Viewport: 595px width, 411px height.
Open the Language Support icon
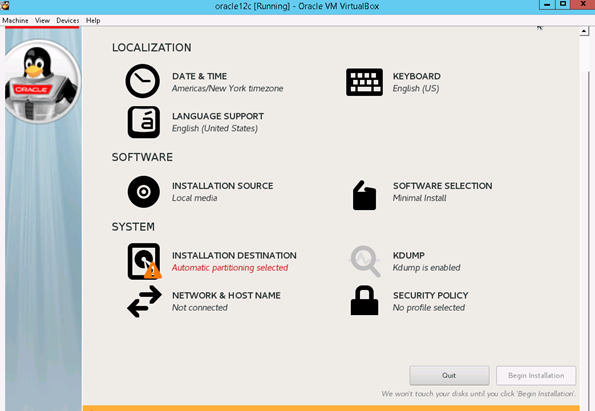(144, 122)
